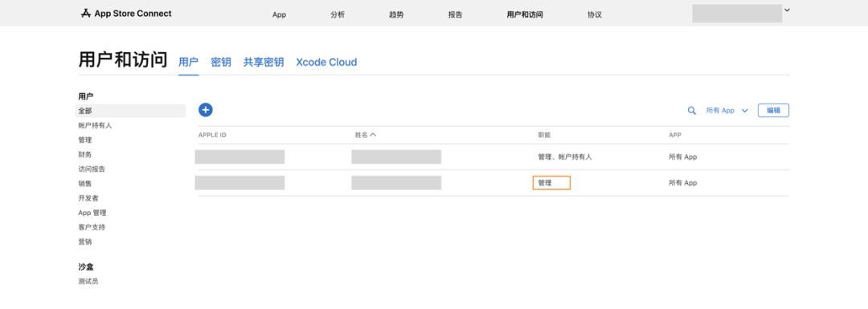Click the search magnifier icon

pos(691,111)
